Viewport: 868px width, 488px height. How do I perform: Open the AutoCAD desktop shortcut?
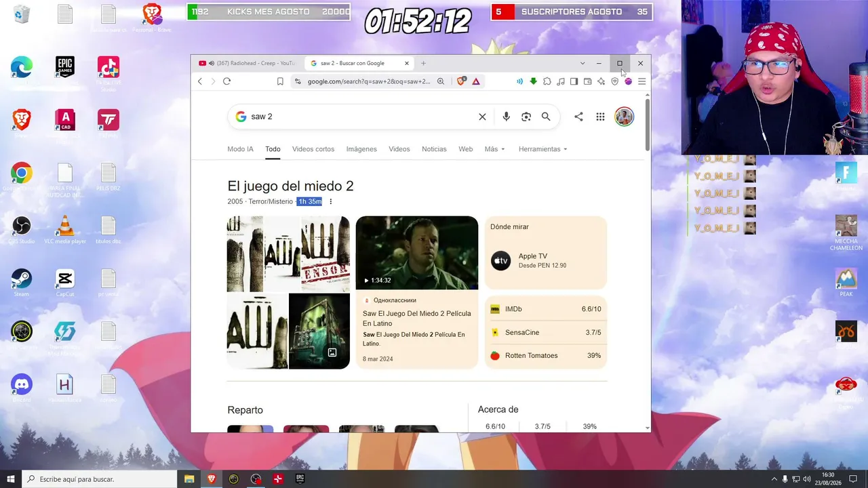pyautogui.click(x=65, y=123)
